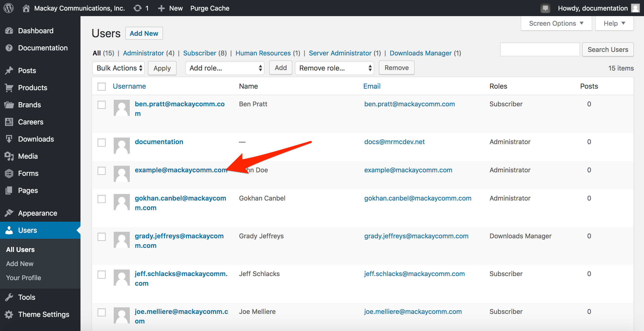Open the Add role dropdown

point(225,68)
